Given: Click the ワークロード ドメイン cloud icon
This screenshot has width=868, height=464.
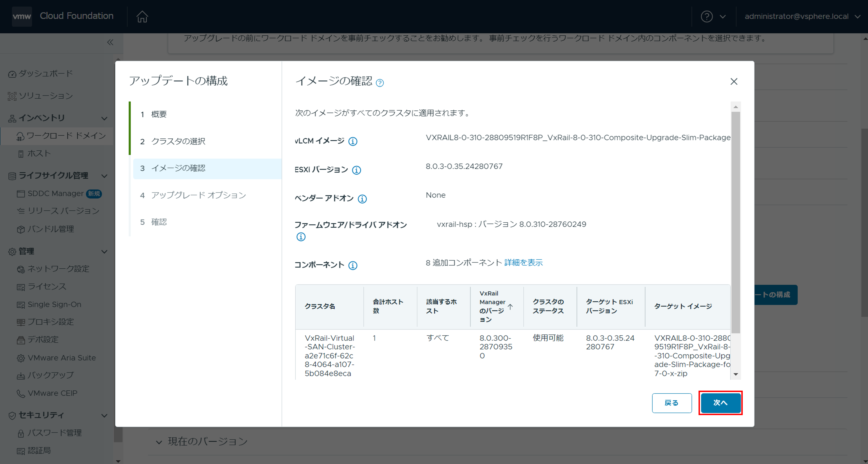Looking at the screenshot, I should pos(20,136).
